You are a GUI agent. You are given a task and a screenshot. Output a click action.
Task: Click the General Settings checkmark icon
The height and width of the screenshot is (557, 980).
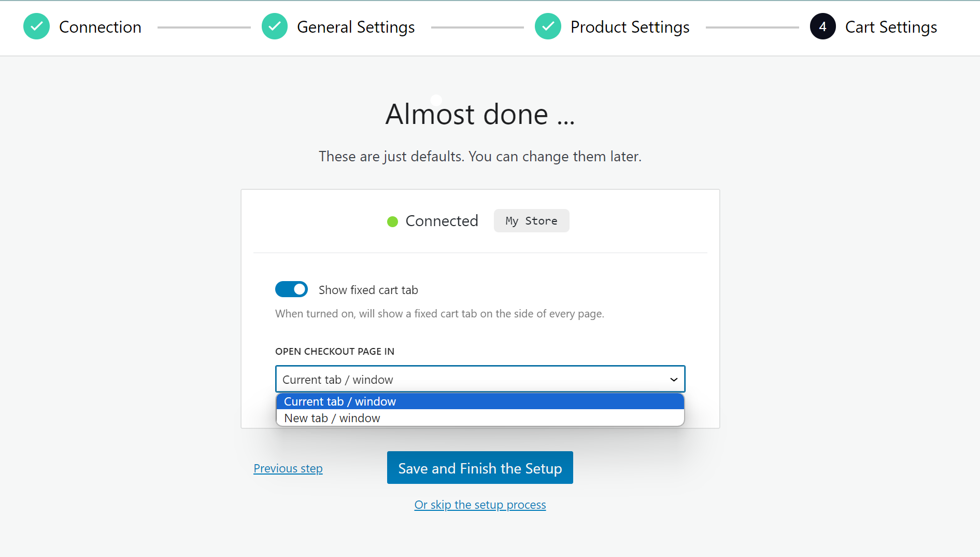point(274,26)
